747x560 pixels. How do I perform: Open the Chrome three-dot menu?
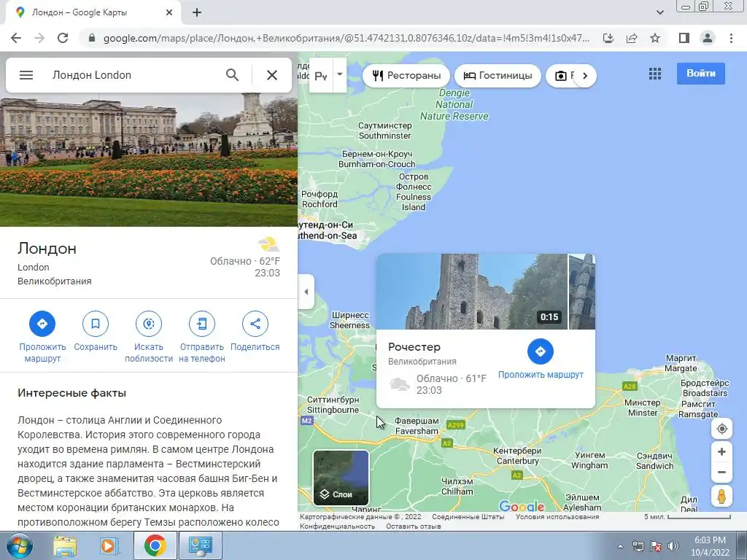[x=731, y=38]
